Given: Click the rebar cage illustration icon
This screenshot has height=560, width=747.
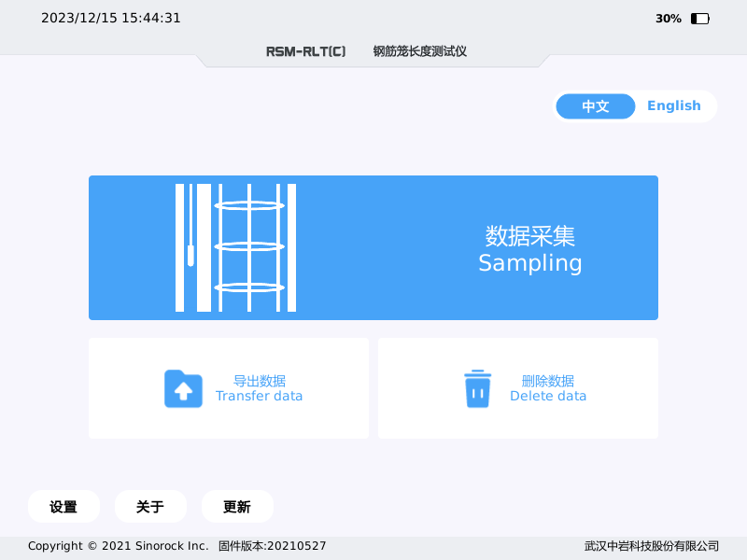Looking at the screenshot, I should (x=236, y=247).
